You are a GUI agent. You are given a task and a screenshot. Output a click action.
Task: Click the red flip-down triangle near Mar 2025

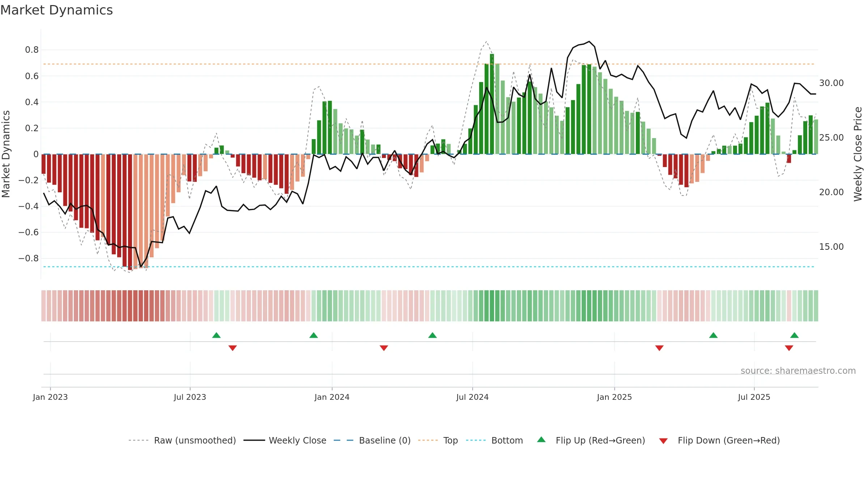(x=659, y=348)
